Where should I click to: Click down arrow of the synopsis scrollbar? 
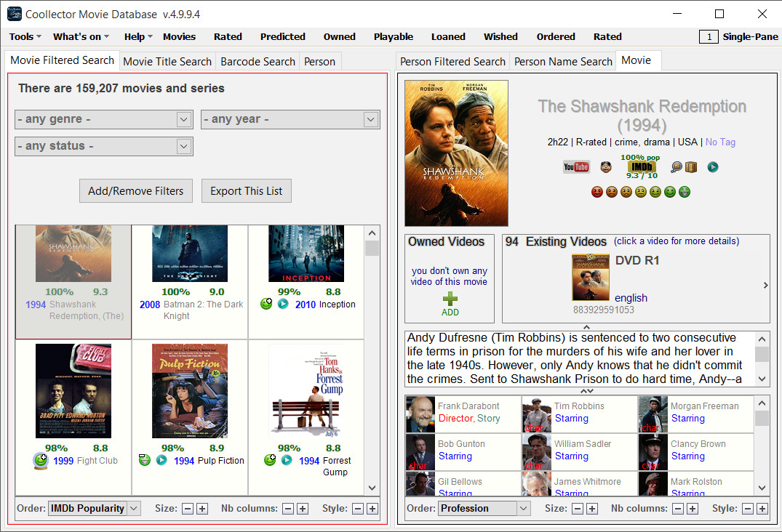762,379
